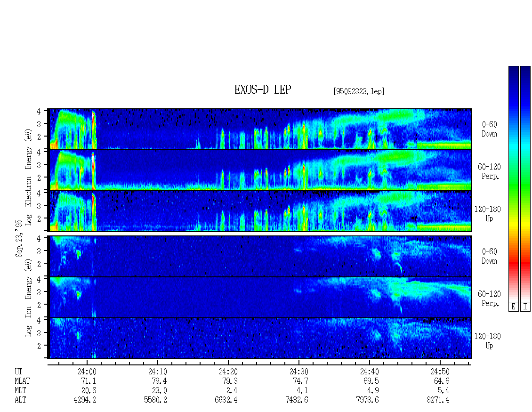
Task: Click the MLT value 20.6
Action: [x=89, y=391]
